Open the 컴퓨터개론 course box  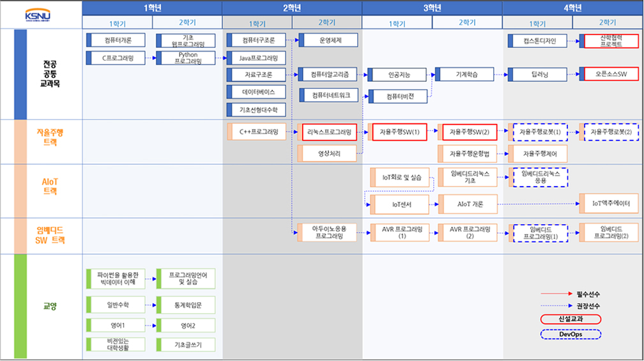pyautogui.click(x=116, y=40)
